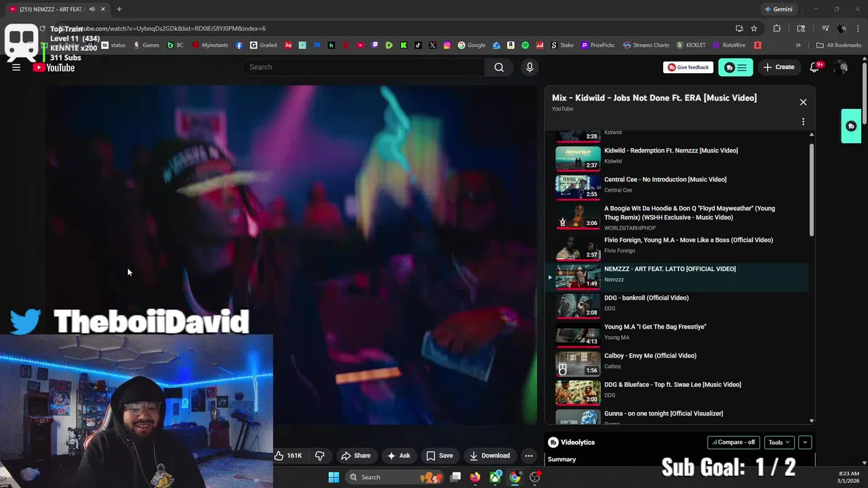Show overflow bookmarks chevron
The height and width of the screenshot is (488, 868).
[x=798, y=45]
